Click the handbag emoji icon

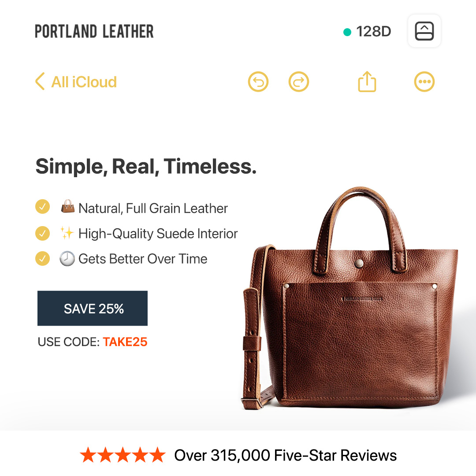pyautogui.click(x=68, y=206)
